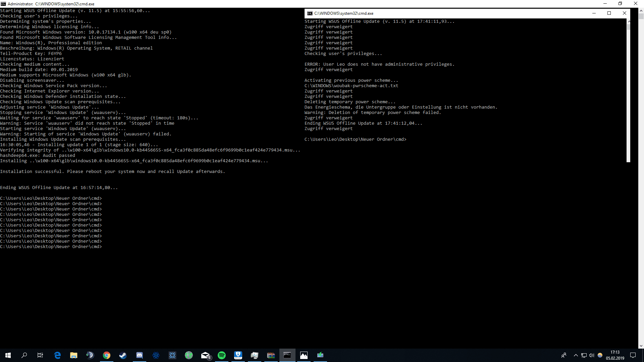Viewport: 644px width, 362px height.
Task: Click 'Das Energieschema' German error line
Action: (x=401, y=107)
